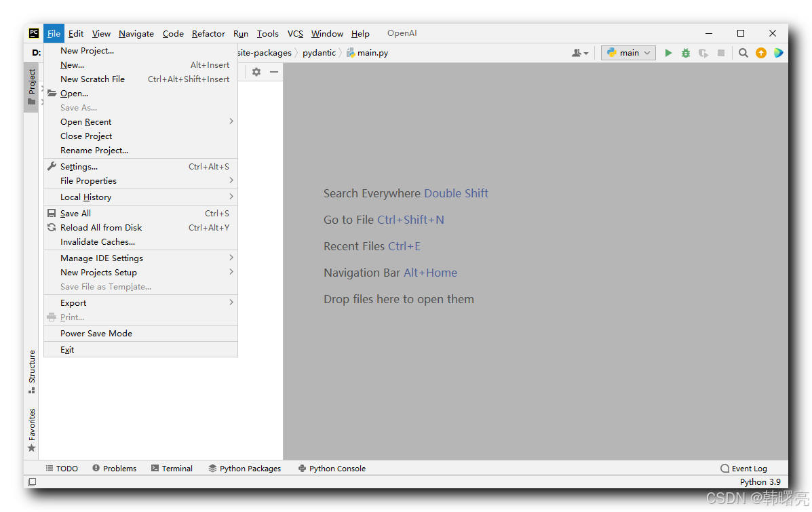Toggle tool window bars icon in the bottom-left corner
The width and height of the screenshot is (812, 512).
click(x=32, y=482)
